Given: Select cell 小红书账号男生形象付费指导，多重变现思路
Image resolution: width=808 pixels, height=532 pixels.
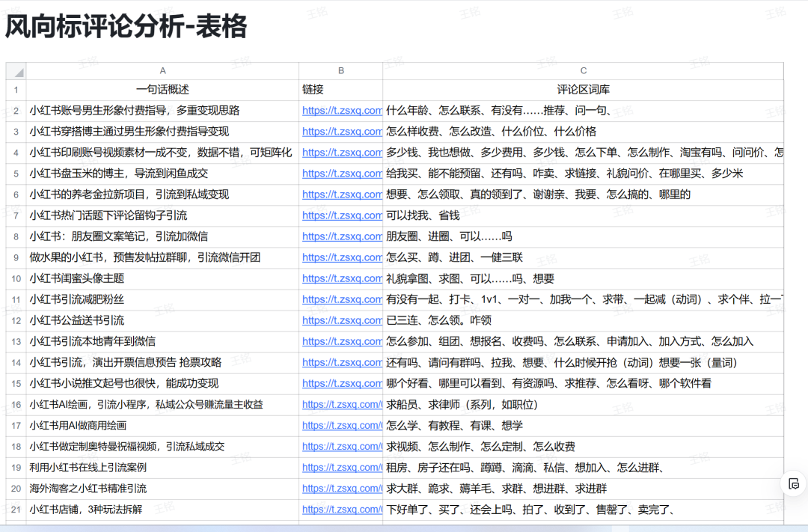Looking at the screenshot, I should (162, 110).
